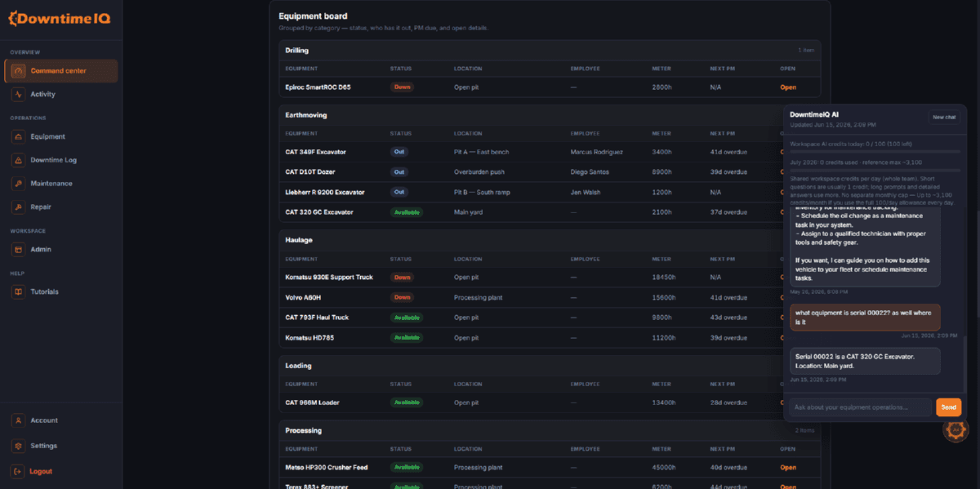This screenshot has width=980, height=489.
Task: Click Available badge for CAT 320 GC Excavator
Action: coord(407,212)
